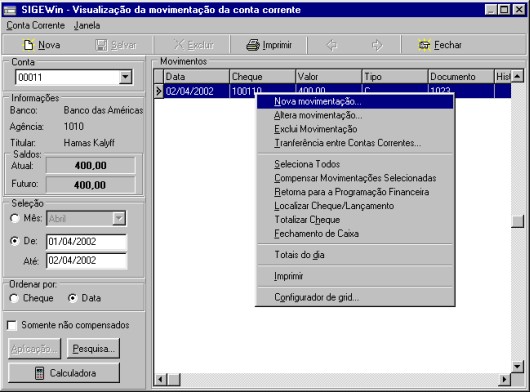
Task: Choose Configurador de grid entry
Action: pyautogui.click(x=355, y=297)
